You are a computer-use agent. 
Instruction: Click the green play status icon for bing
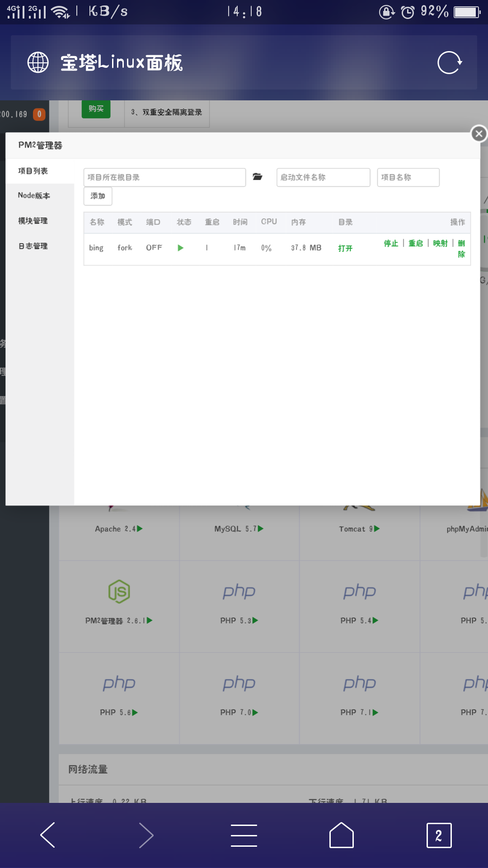pyautogui.click(x=181, y=248)
